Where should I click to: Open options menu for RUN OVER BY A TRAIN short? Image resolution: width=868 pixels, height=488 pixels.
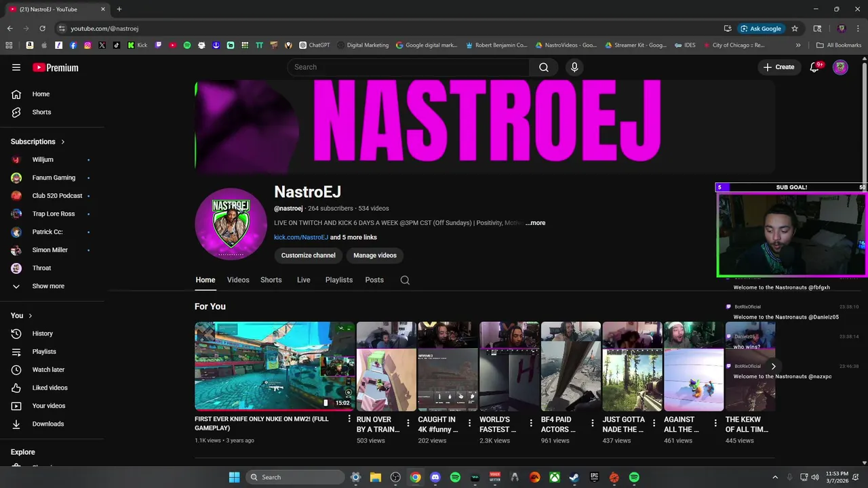(408, 423)
